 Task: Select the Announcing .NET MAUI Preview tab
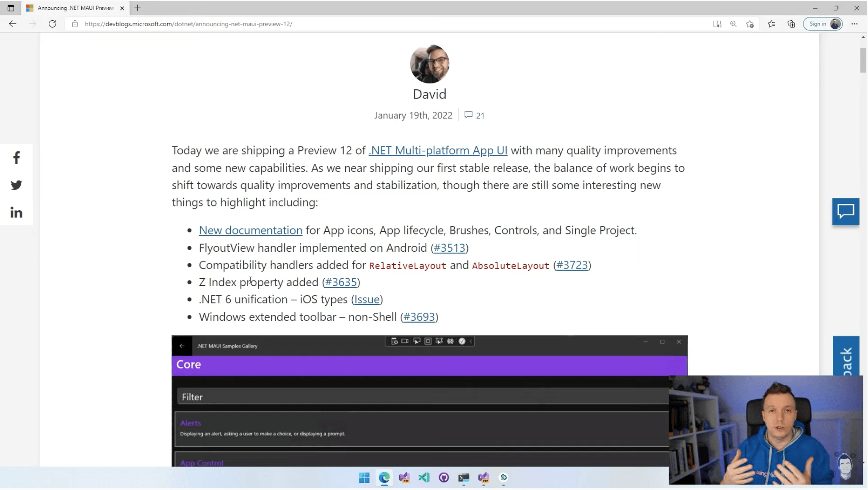[75, 8]
